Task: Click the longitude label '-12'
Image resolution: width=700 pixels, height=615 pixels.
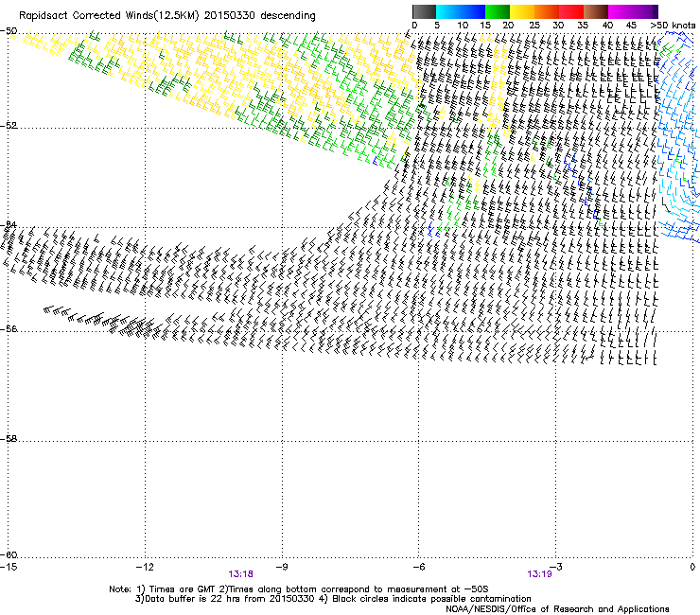Action: [x=145, y=567]
